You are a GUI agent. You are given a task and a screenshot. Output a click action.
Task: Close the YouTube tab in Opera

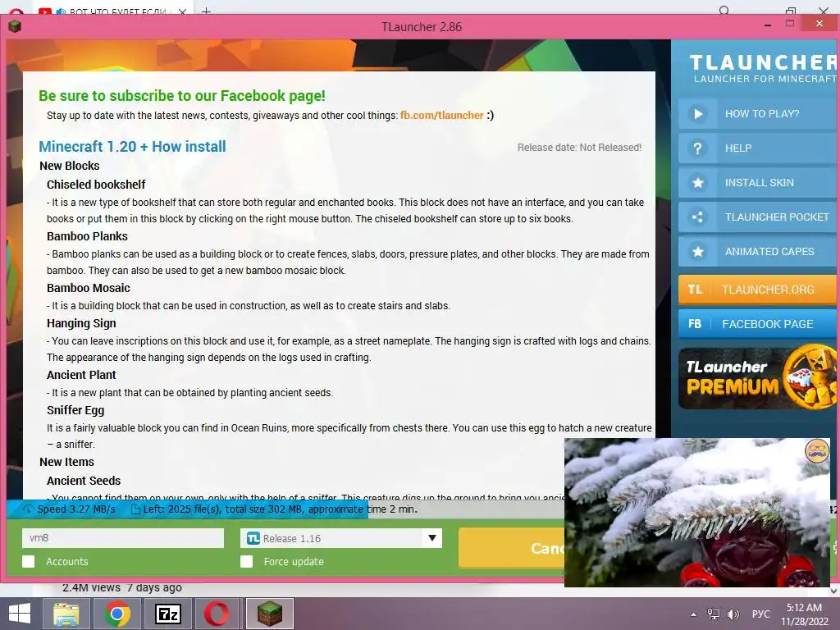[x=182, y=11]
